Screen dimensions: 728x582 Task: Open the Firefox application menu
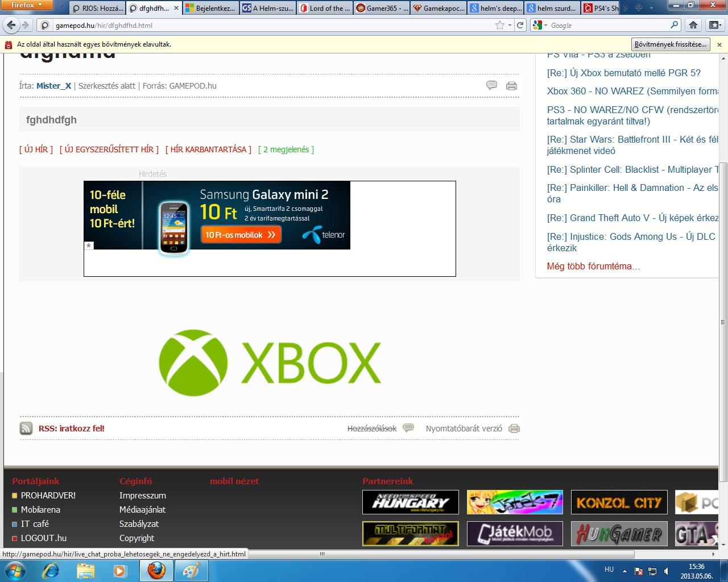[27, 5]
